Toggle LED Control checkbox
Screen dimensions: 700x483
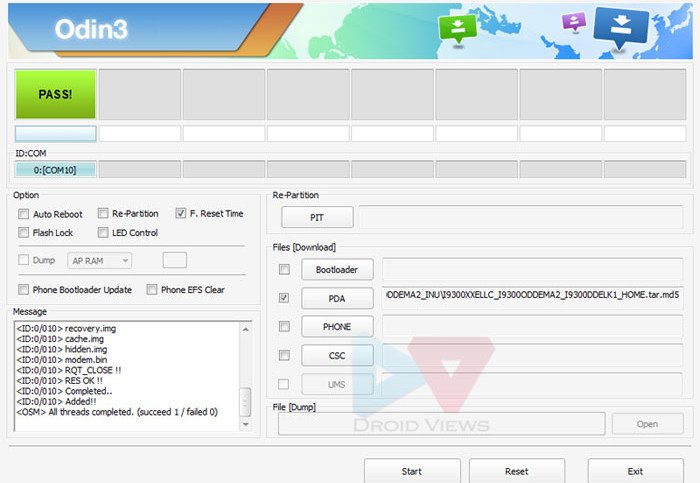pos(103,233)
